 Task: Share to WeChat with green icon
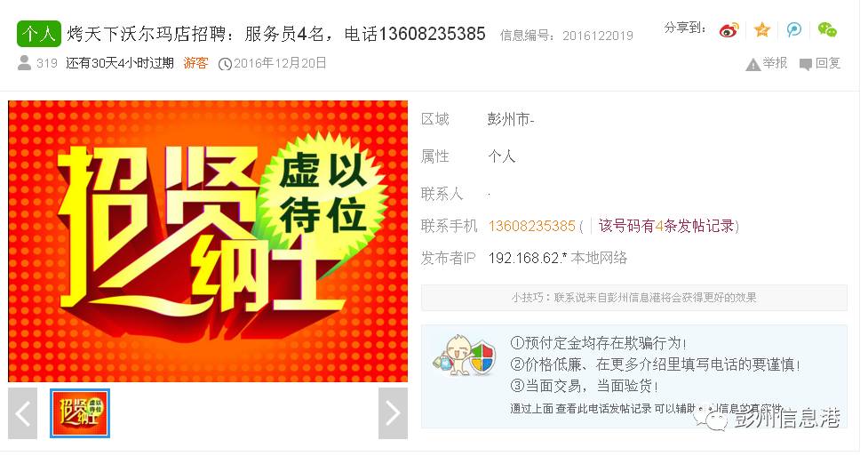coord(827,30)
